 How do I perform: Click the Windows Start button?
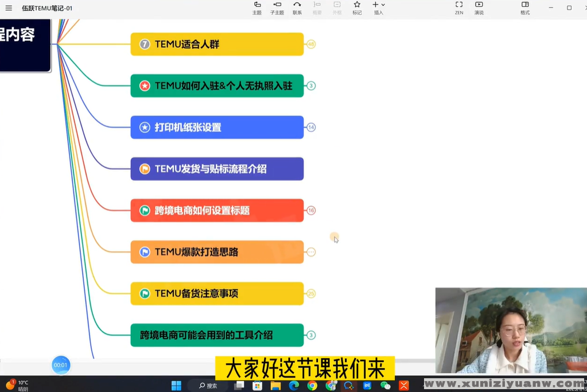point(176,385)
